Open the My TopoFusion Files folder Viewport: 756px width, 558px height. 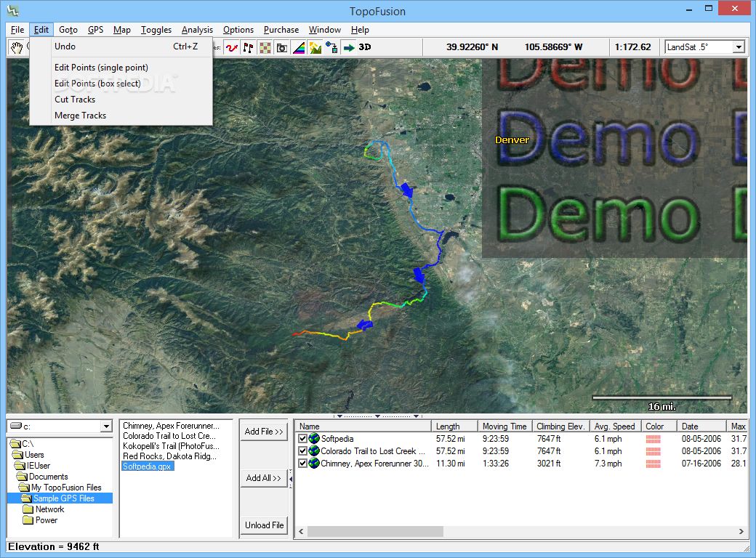pos(61,488)
